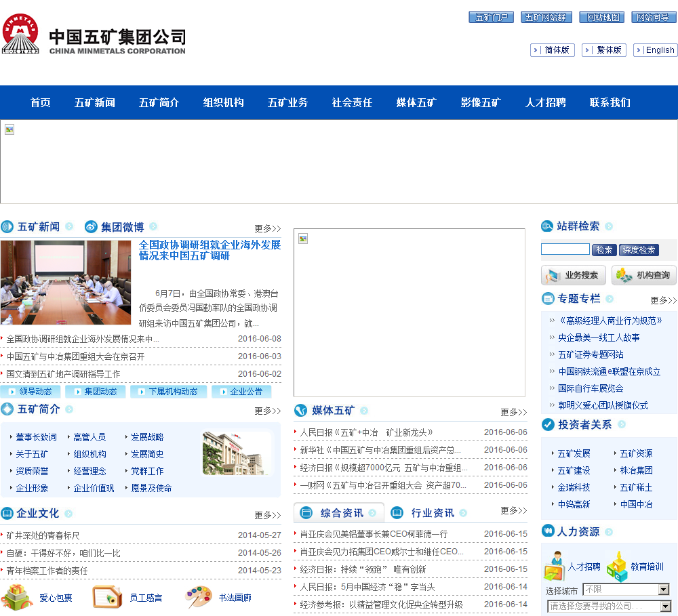Screen dimensions: 678x616
Task: Click the diamond icon beside 五矿简介
Action: 7,409
